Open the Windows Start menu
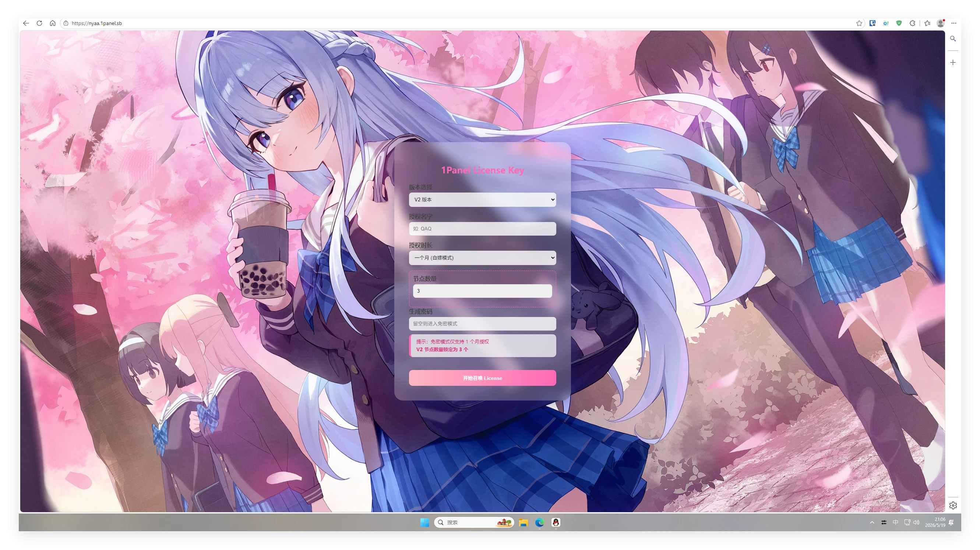Image resolution: width=980 pixels, height=550 pixels. 424,522
